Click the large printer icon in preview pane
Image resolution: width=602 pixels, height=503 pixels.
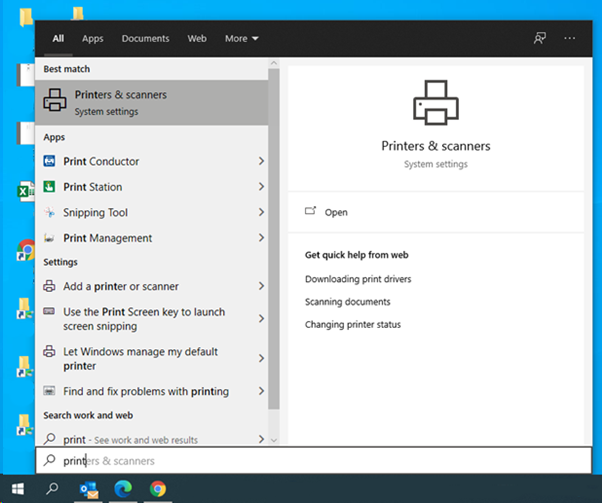coord(436,103)
